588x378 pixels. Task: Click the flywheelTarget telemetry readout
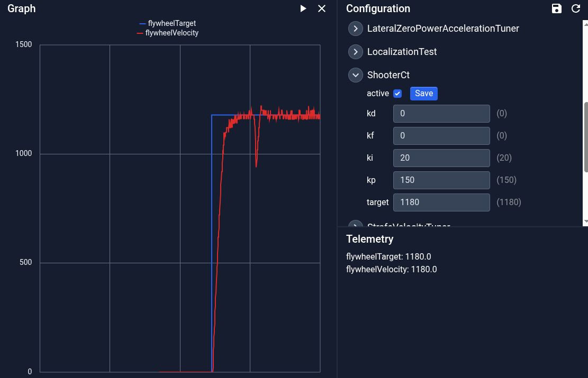[x=389, y=256]
